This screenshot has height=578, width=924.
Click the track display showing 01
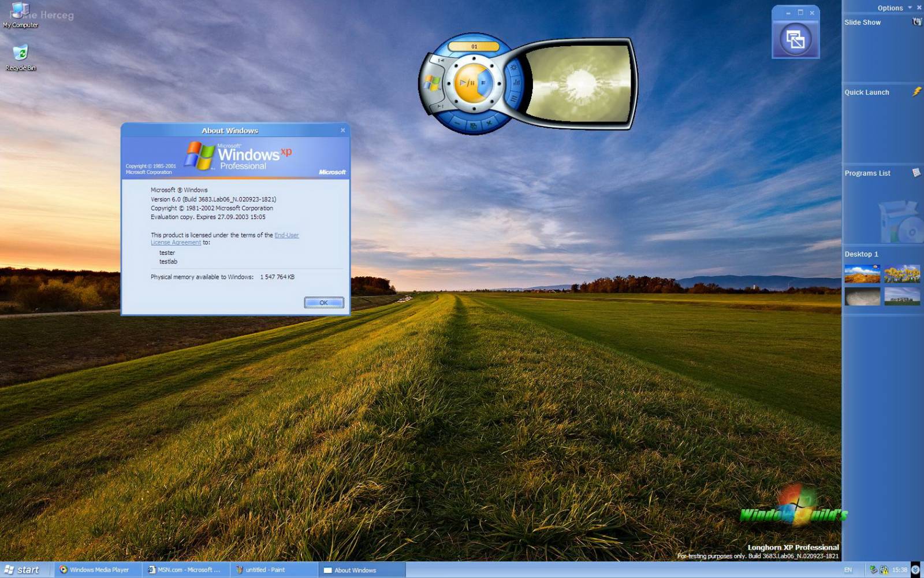point(474,46)
